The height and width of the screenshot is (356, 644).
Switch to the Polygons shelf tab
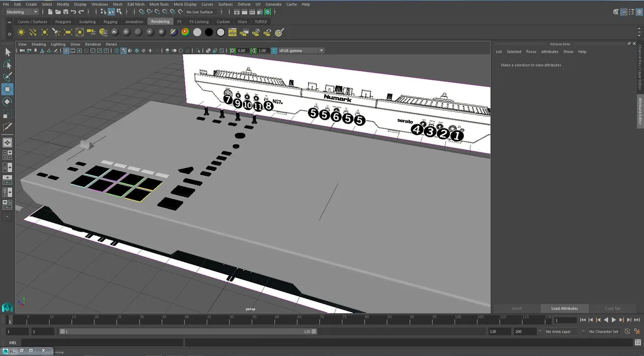click(x=63, y=22)
